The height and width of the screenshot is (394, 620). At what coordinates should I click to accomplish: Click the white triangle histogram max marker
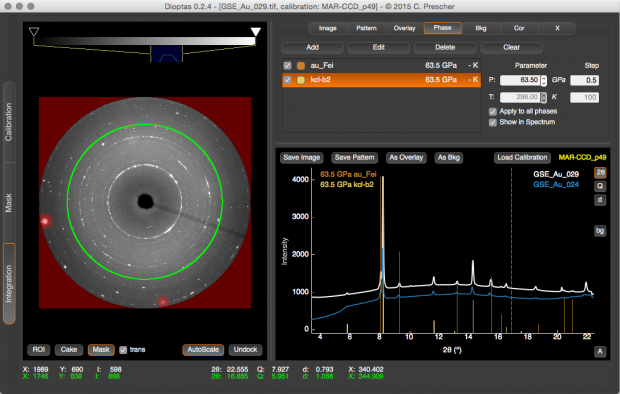(255, 32)
